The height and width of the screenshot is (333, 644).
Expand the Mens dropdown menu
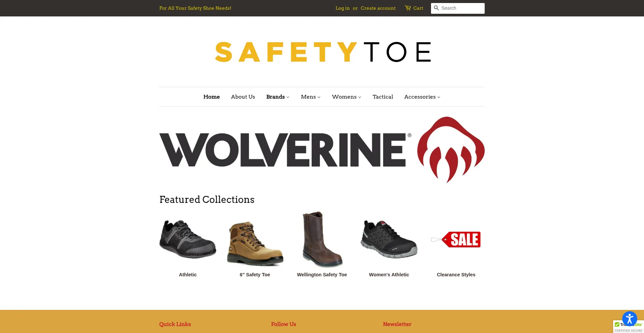(x=311, y=97)
